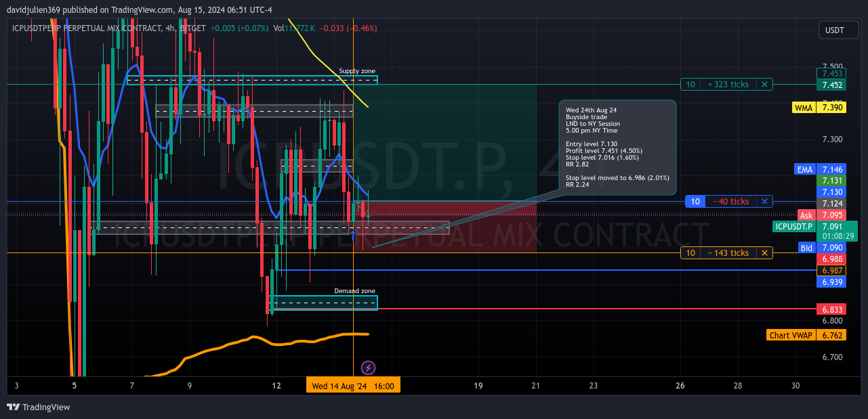868x419 pixels.
Task: Click the Vol 11.772K legend value
Action: coord(295,28)
